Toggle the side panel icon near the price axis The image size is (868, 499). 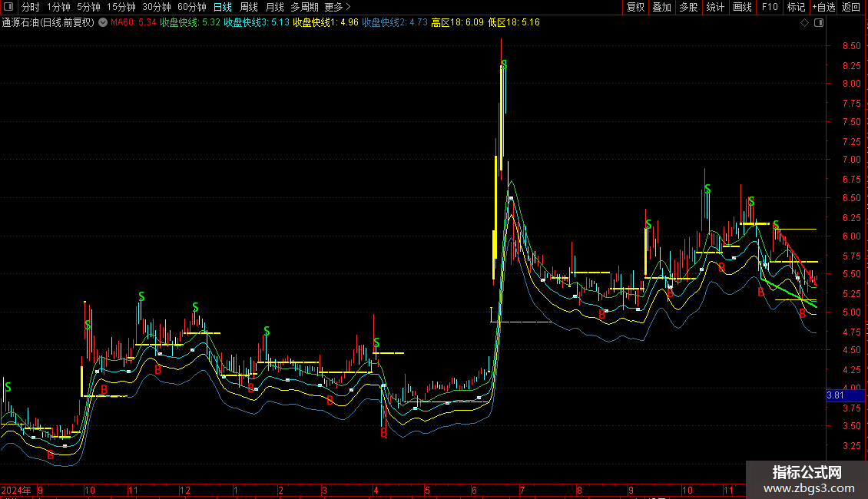click(817, 23)
